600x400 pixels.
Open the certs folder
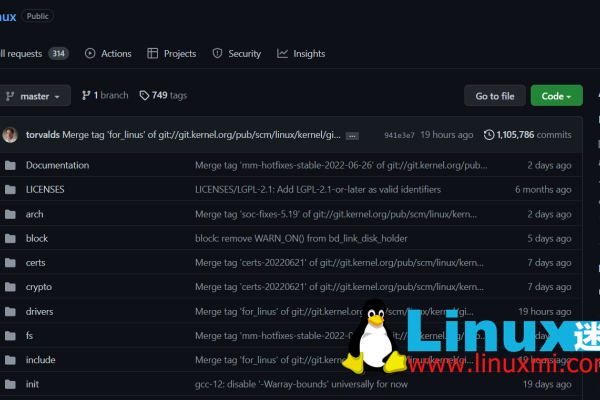pos(36,263)
